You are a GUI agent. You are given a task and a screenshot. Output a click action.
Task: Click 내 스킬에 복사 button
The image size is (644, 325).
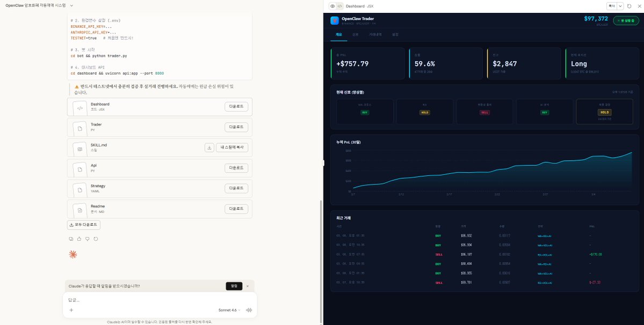coord(232,147)
